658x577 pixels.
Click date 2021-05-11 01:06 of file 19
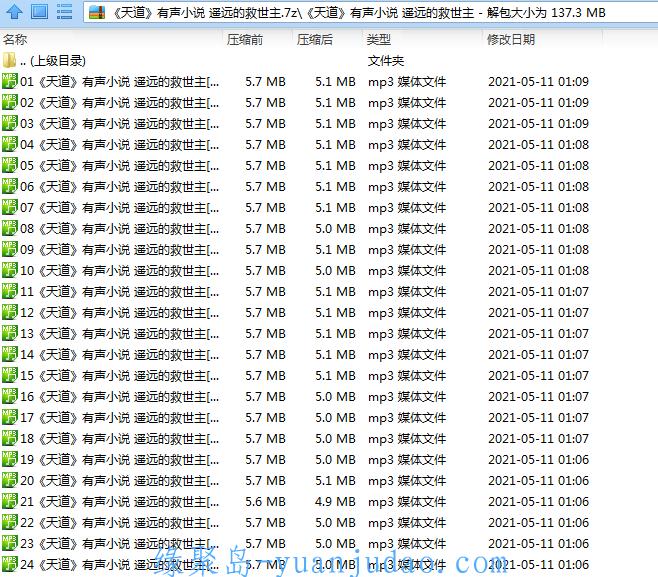coord(538,460)
